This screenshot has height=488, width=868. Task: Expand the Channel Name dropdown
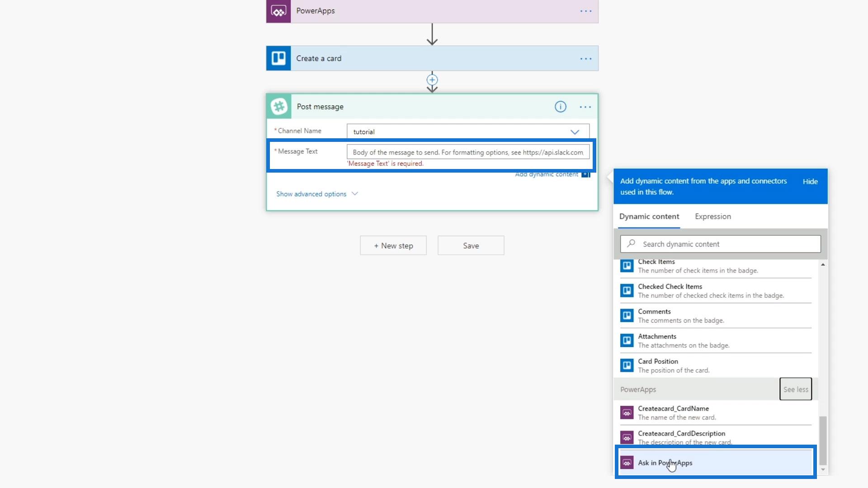(x=574, y=132)
